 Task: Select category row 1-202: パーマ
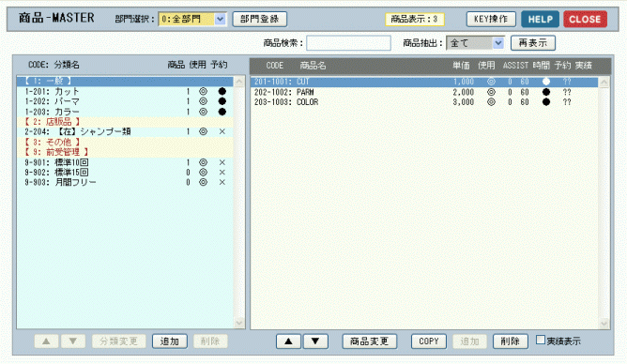(x=125, y=101)
